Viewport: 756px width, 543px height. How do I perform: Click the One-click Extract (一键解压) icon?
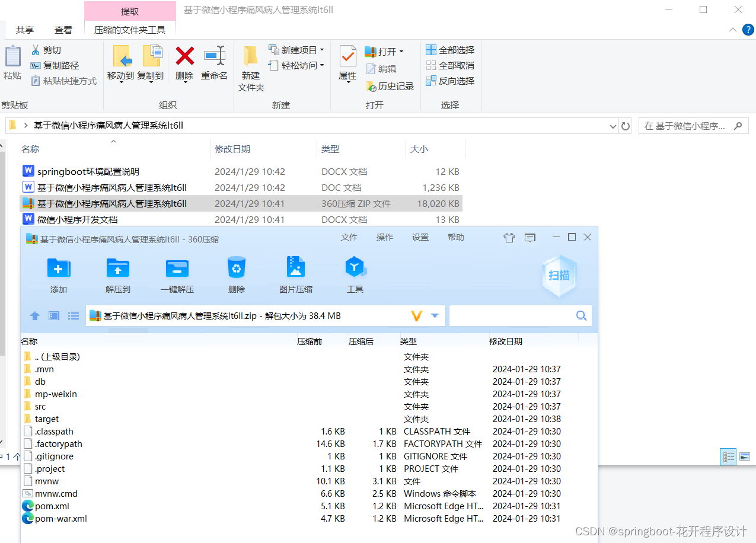click(177, 275)
